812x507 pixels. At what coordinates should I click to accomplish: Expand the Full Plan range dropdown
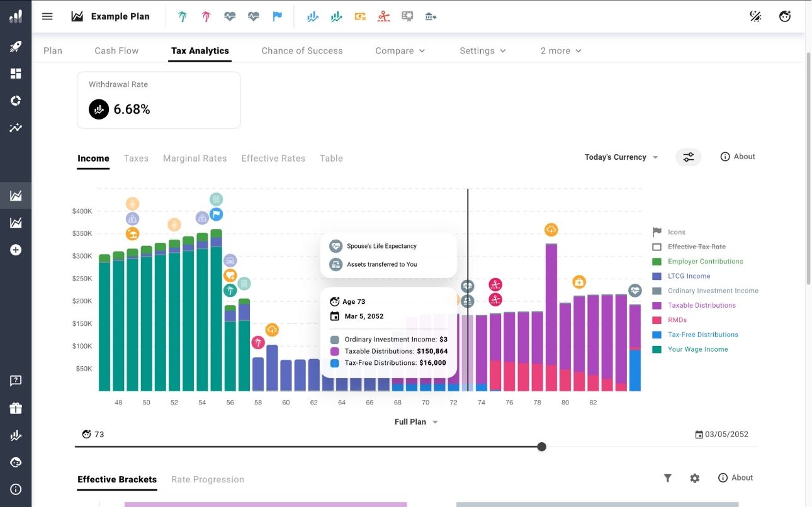(x=416, y=422)
